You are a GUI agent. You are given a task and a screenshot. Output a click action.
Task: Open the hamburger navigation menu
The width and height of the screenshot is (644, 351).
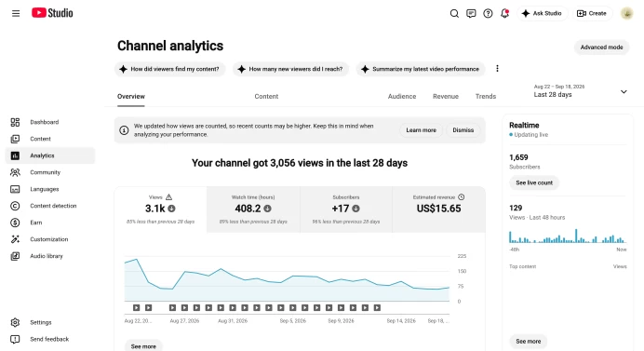click(x=16, y=13)
